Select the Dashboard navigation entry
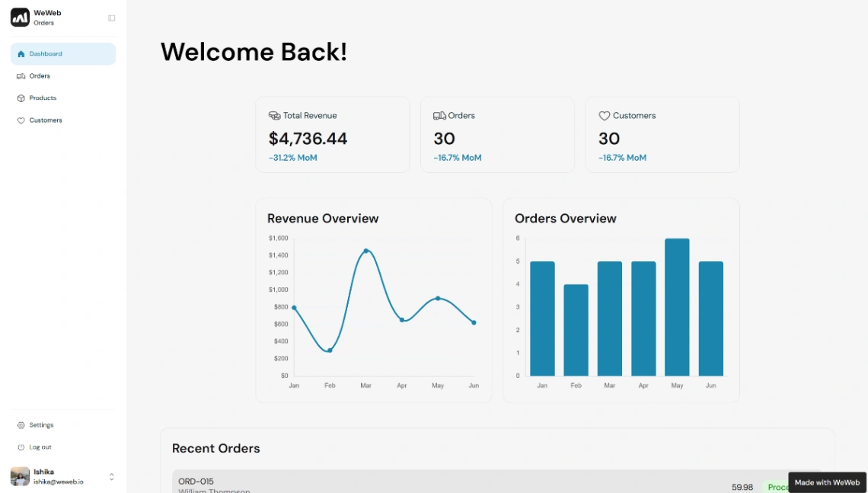Image resolution: width=868 pixels, height=493 pixels. coord(46,53)
